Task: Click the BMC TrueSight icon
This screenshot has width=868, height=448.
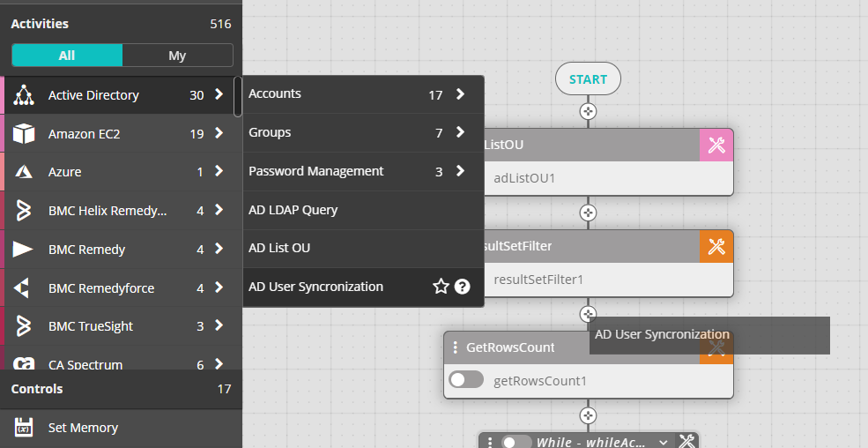Action: 23,326
